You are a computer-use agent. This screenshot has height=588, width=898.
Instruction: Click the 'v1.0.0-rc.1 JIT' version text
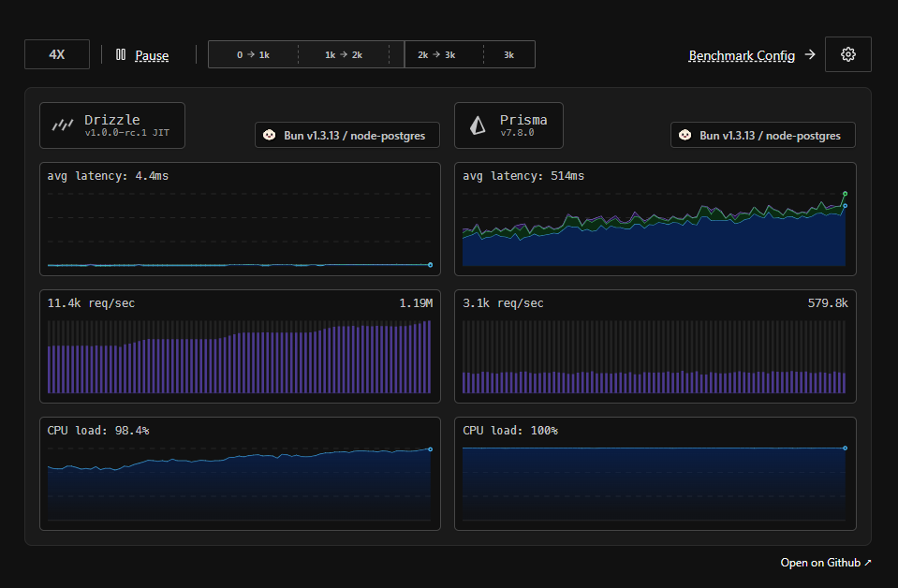(127, 132)
